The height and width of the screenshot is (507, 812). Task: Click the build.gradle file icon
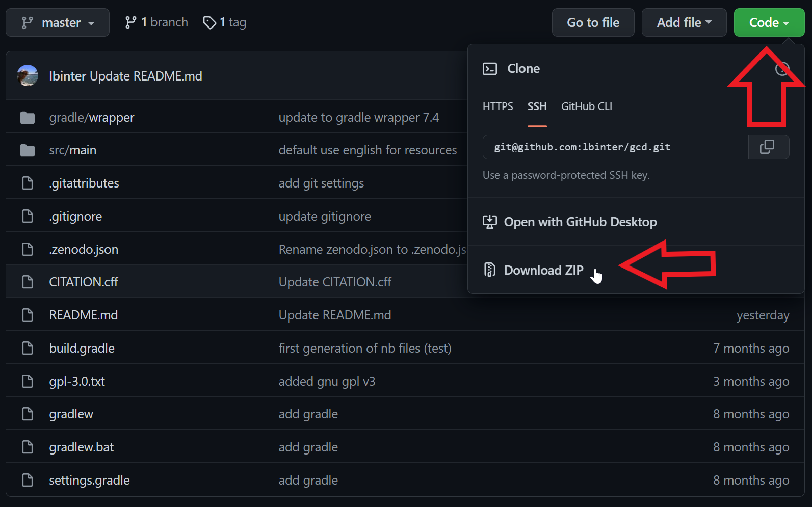(28, 348)
